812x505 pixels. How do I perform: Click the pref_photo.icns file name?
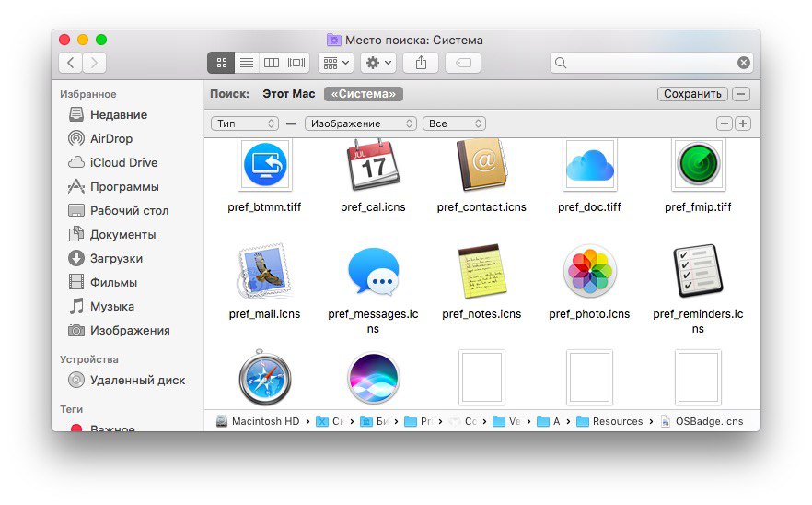pos(589,313)
